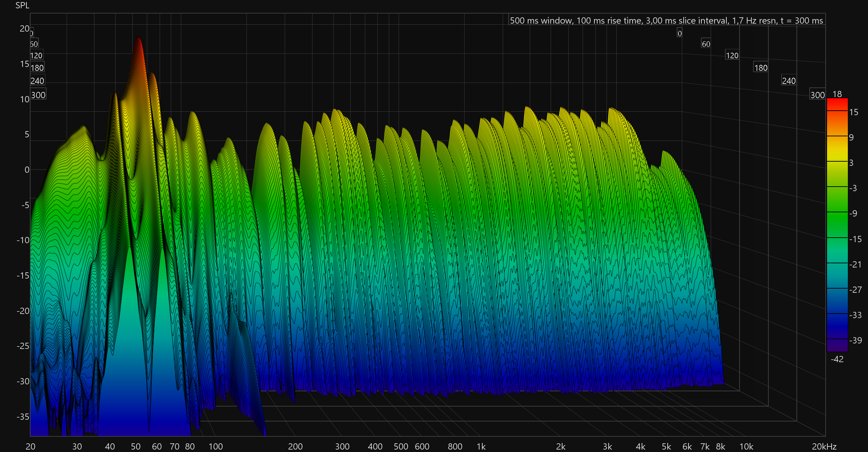868x452 pixels.
Task: Select the -30 value on SPL axis
Action: click(23, 381)
